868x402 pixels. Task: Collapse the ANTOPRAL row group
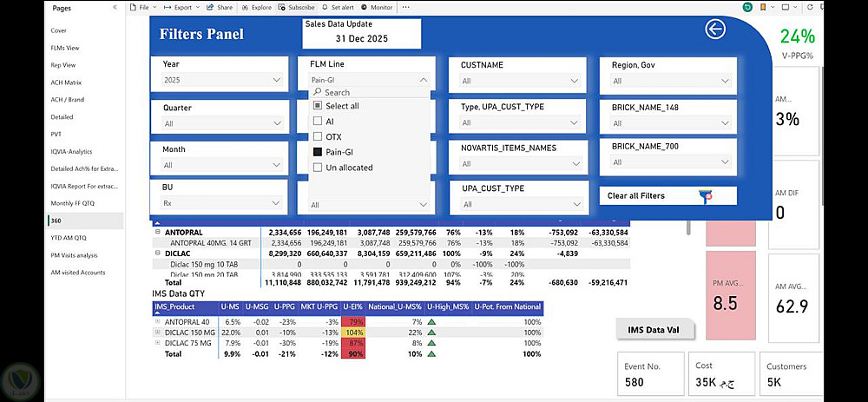point(158,233)
